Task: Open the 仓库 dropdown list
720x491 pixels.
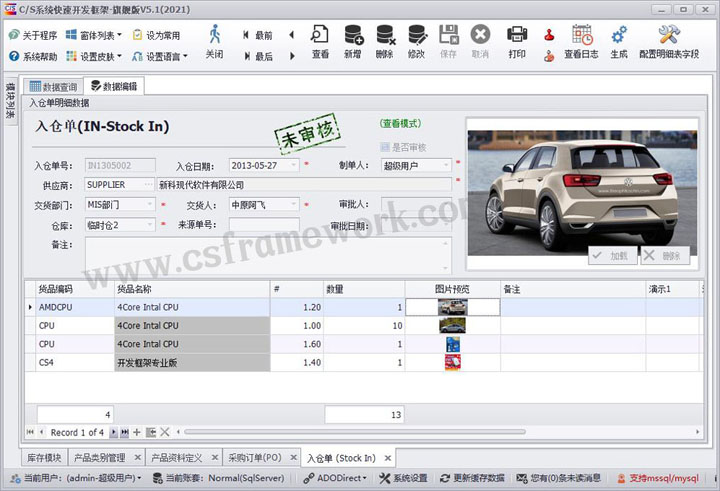Action: coord(150,225)
